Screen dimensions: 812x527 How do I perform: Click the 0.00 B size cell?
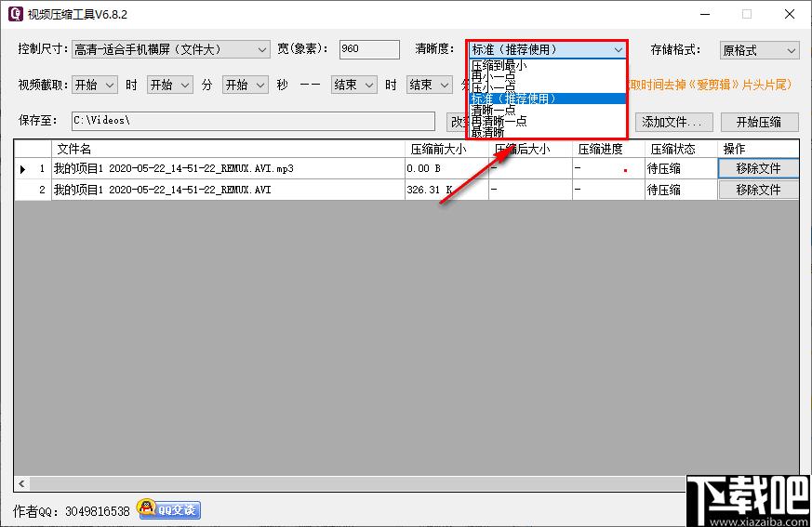tap(446, 169)
